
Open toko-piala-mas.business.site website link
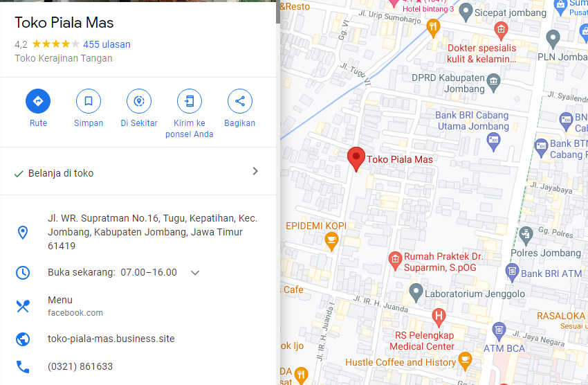[x=111, y=339]
